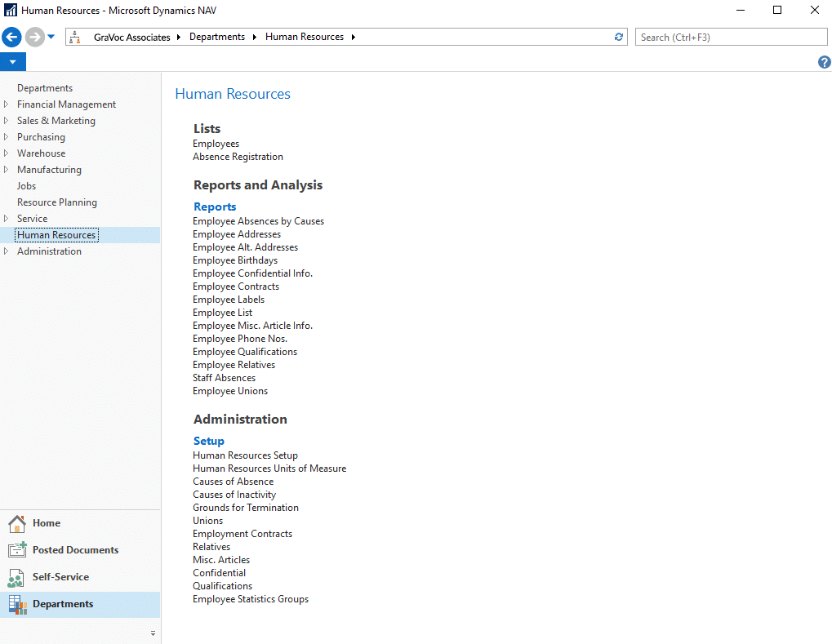Click the Setup category heading
This screenshot has height=644, width=832.
tap(209, 442)
